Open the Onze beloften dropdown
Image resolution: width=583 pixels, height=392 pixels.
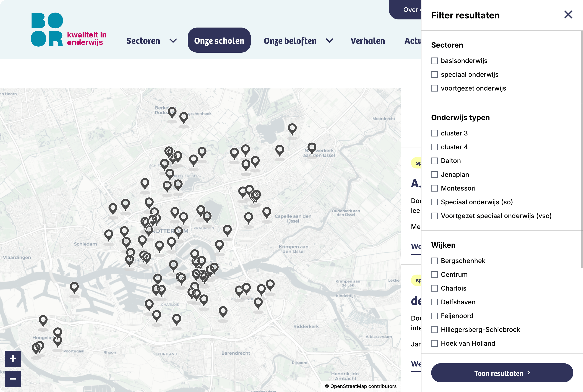[x=290, y=40]
